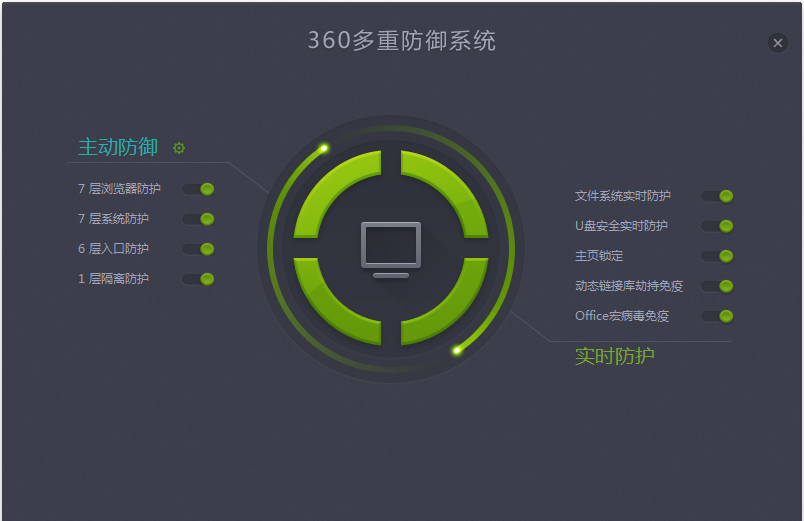Toggle the Office宏病毒免疫 switch
804x521 pixels.
(717, 316)
